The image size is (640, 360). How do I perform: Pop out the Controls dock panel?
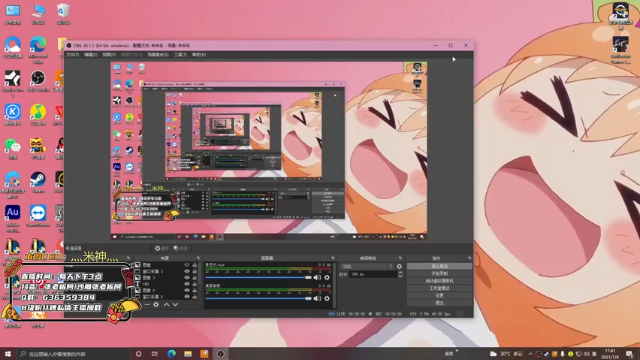point(469,258)
